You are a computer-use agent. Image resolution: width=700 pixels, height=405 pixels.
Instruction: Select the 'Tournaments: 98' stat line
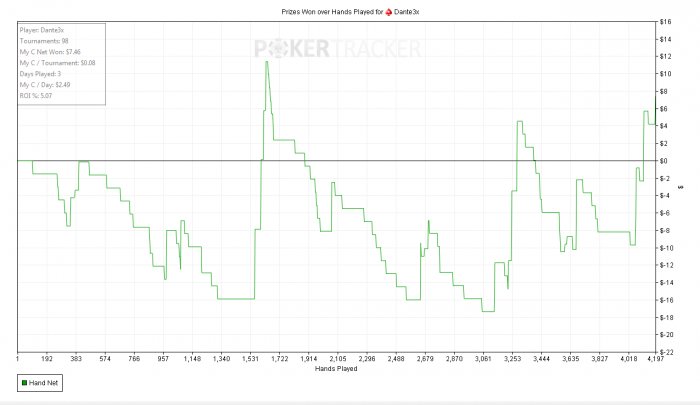(44, 41)
